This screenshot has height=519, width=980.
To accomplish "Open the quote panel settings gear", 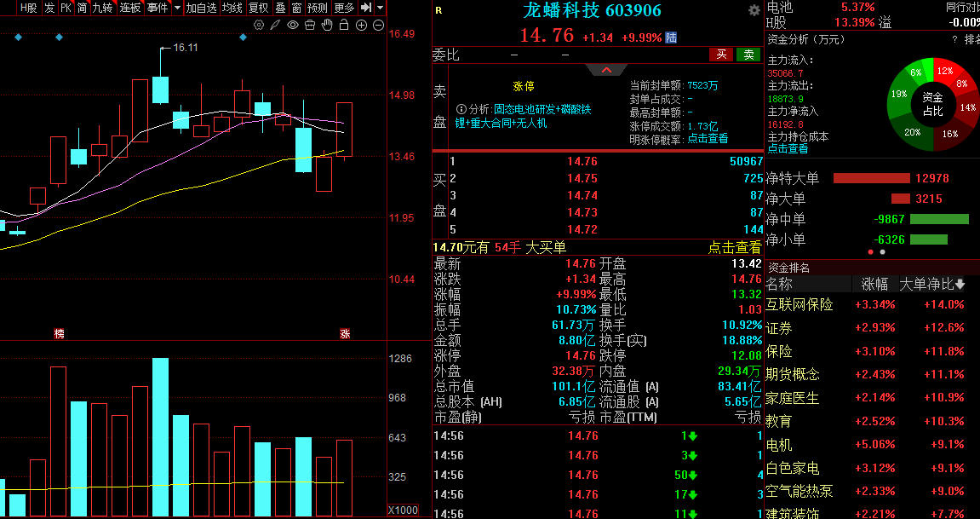I will click(754, 10).
